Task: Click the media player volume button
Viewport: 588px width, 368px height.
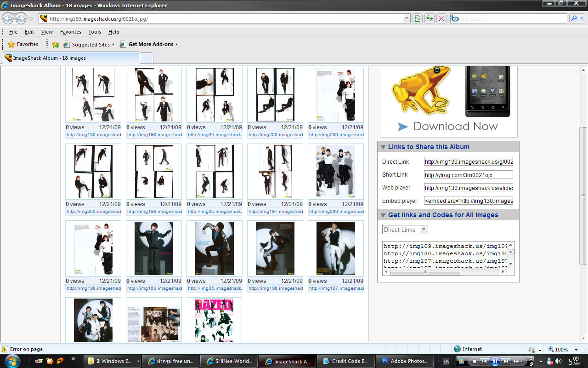Action: (x=516, y=361)
